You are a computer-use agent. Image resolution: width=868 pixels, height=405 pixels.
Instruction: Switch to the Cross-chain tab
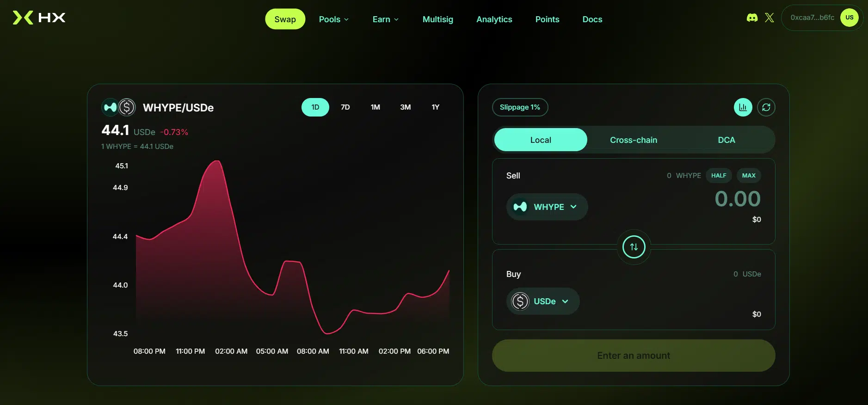[634, 140]
